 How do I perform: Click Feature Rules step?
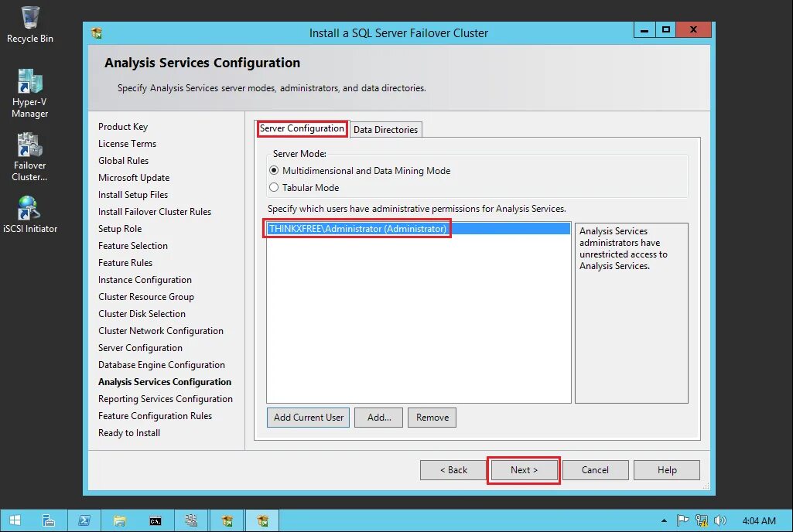click(125, 262)
